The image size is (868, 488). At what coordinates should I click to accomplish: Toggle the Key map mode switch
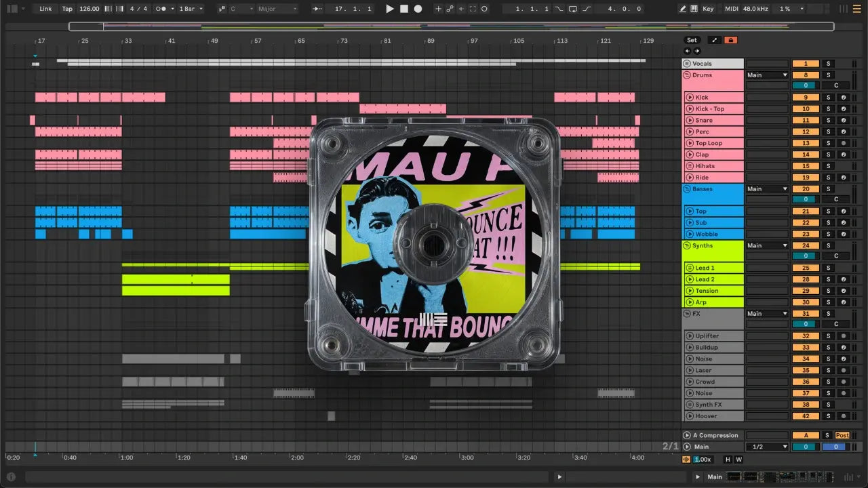point(708,9)
